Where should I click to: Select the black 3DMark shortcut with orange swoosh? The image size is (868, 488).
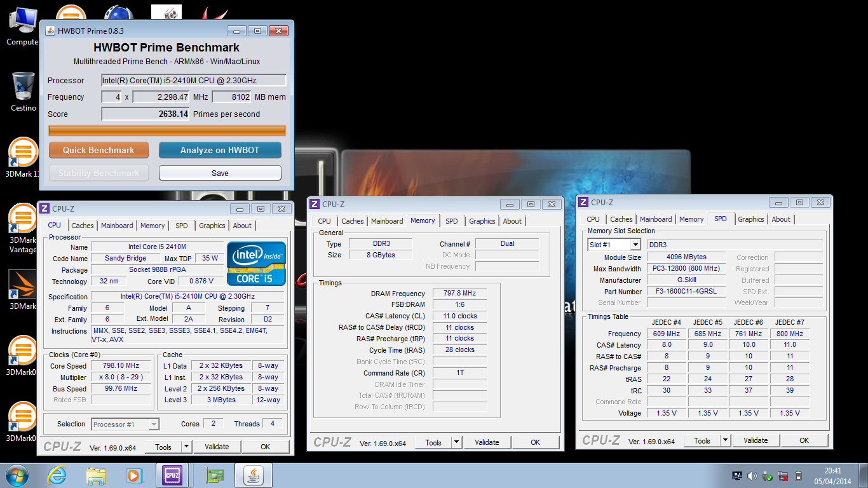(23, 291)
